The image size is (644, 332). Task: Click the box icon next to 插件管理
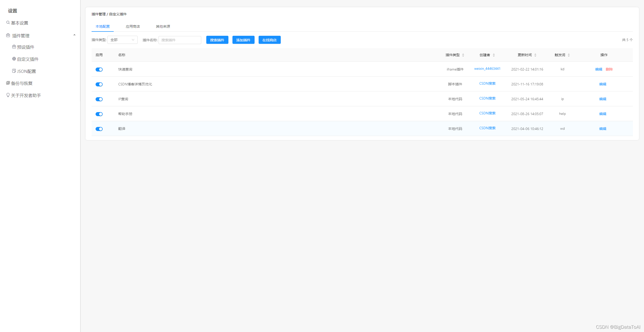point(8,36)
